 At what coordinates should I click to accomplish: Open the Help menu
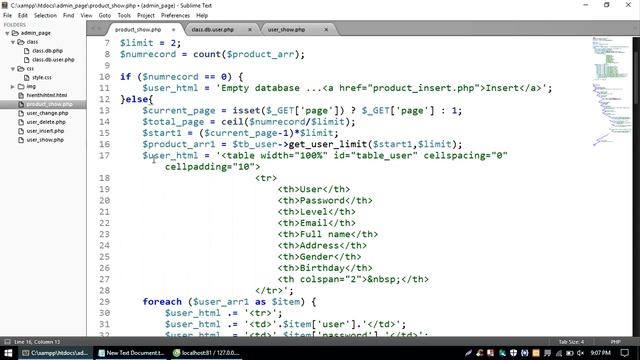tap(202, 16)
